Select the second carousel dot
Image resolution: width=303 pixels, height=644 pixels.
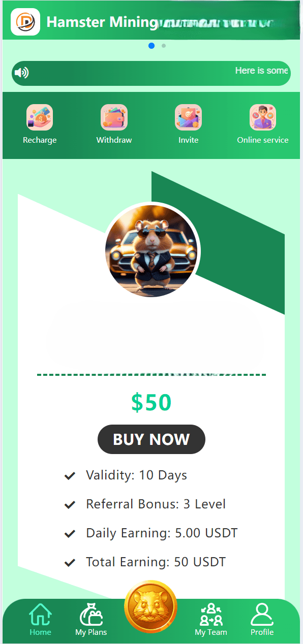point(164,46)
